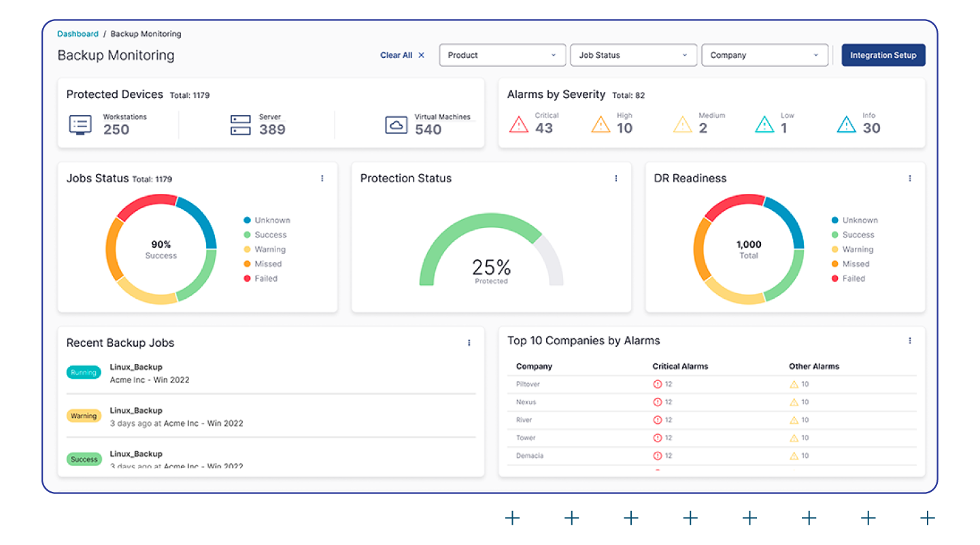The image size is (980, 545).
Task: Open Jobs Status card options menu
Action: pyautogui.click(x=322, y=178)
